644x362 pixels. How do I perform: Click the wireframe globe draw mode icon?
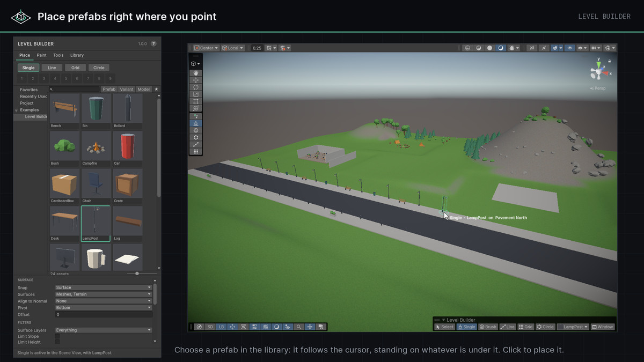[x=467, y=48]
